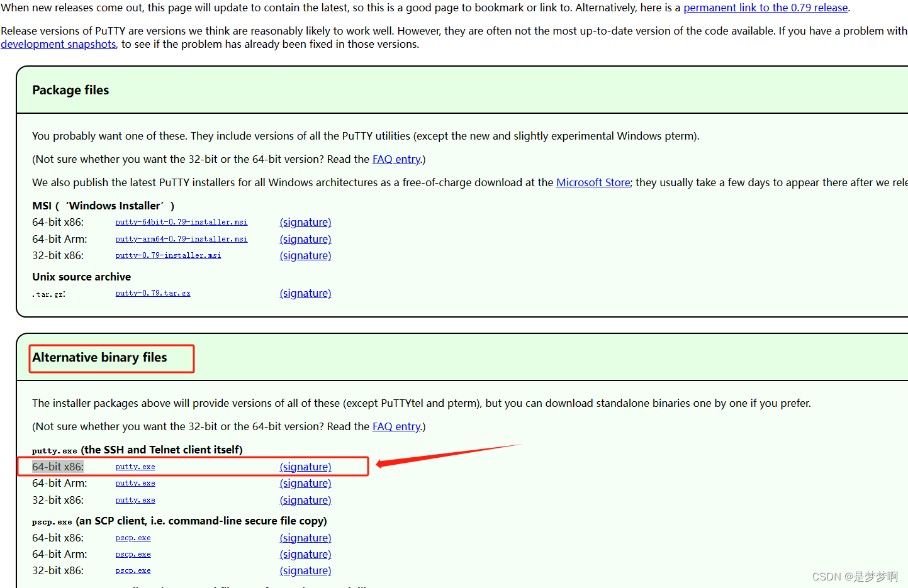The width and height of the screenshot is (908, 588).
Task: Click the 'The installer packages above' paragraph
Action: (422, 403)
